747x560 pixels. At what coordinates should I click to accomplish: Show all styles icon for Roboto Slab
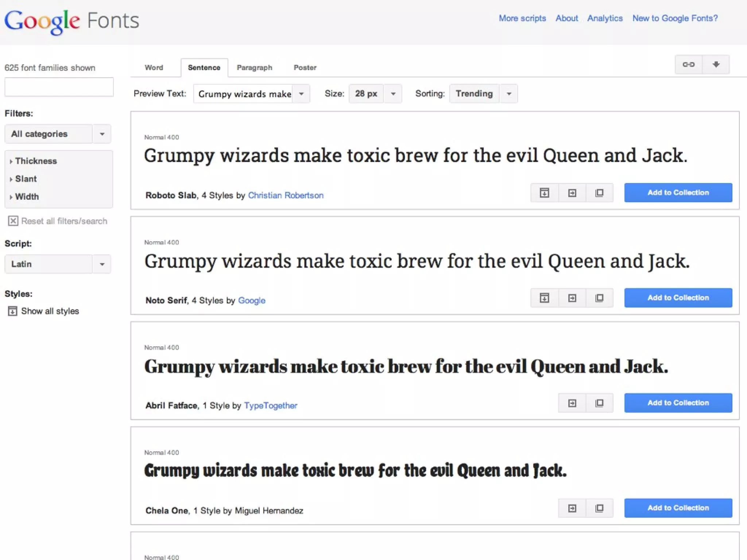tap(544, 192)
